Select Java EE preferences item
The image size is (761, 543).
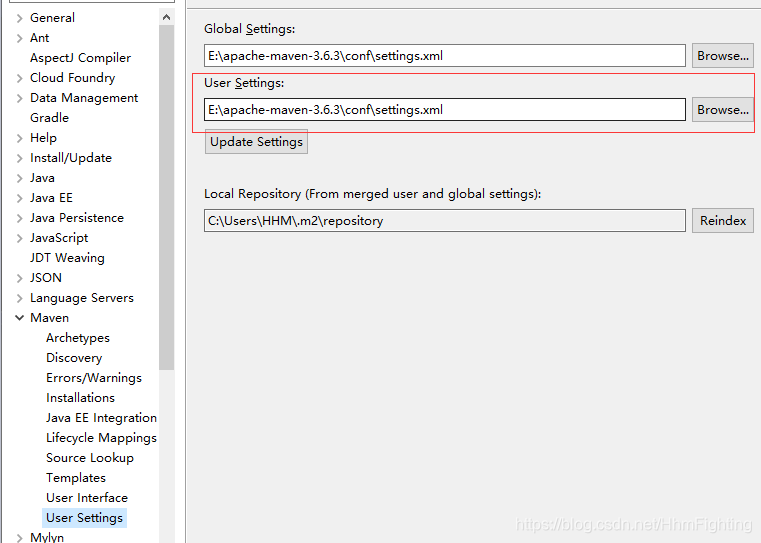coord(51,197)
